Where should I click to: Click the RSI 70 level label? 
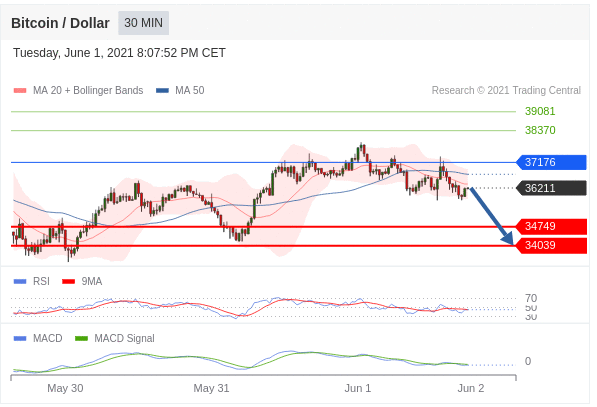[x=531, y=298]
